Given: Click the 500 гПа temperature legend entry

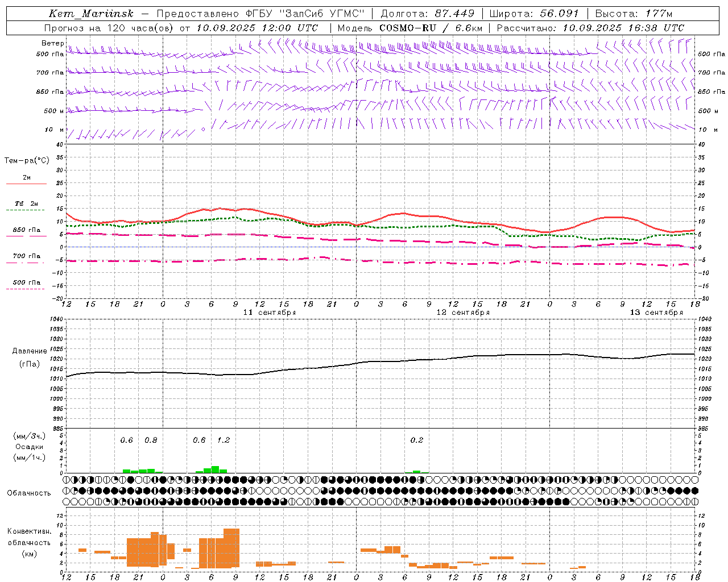Looking at the screenshot, I should tap(26, 285).
